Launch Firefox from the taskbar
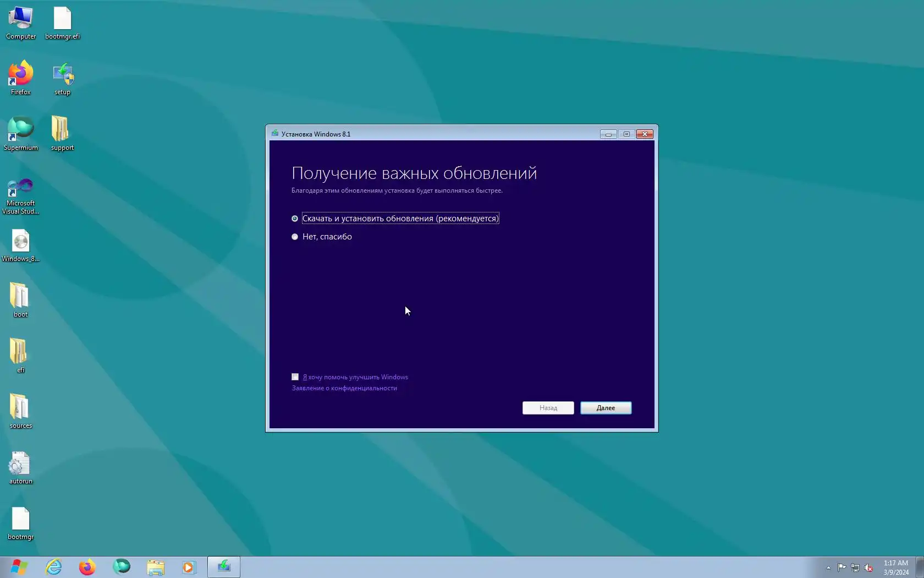 click(x=87, y=567)
